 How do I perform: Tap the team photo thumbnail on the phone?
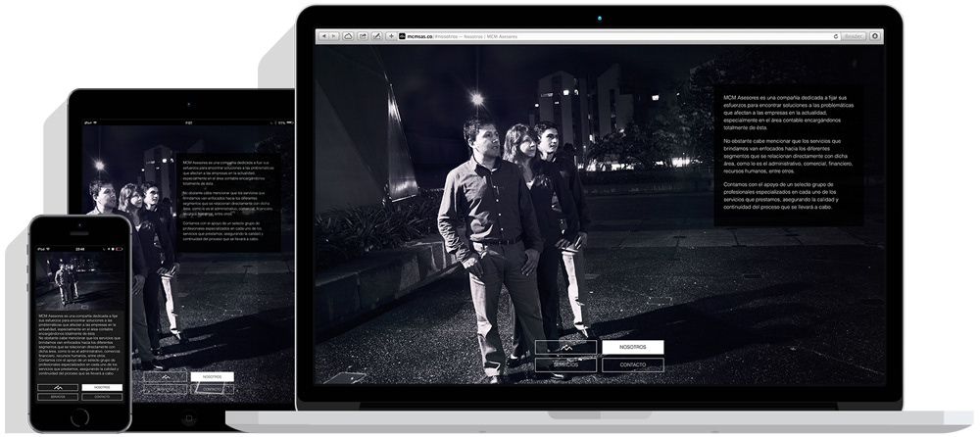click(x=80, y=280)
